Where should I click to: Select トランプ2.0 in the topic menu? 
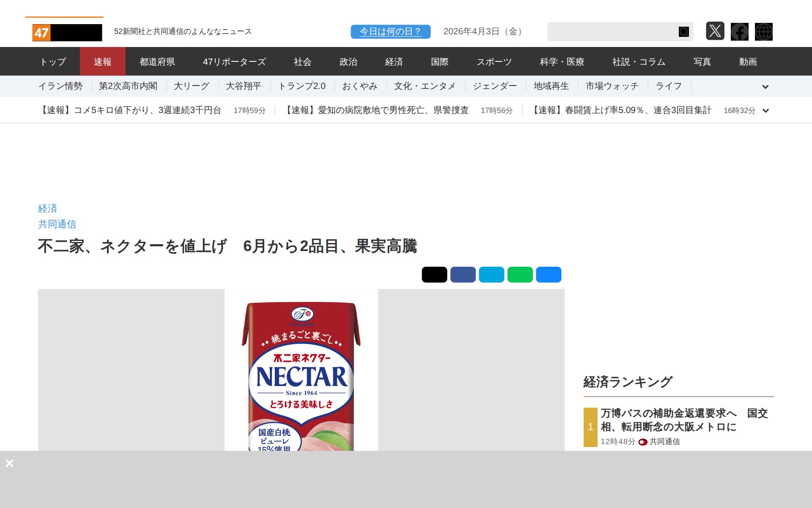point(302,86)
